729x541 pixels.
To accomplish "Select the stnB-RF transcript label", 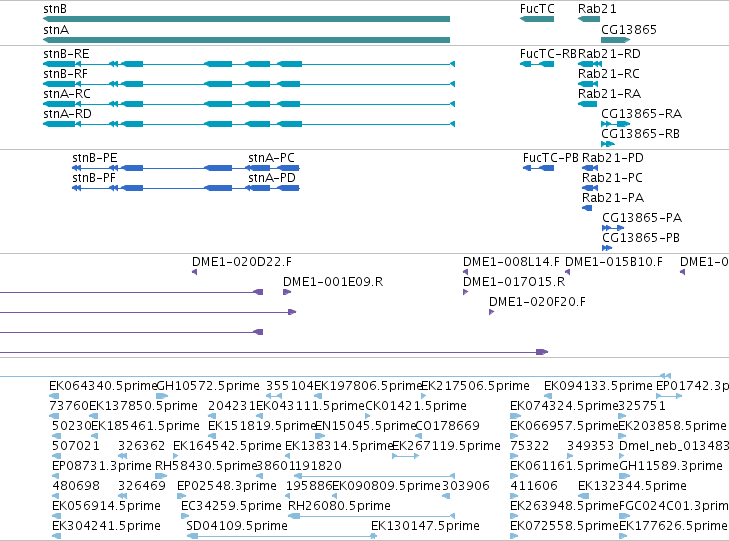I will point(66,74).
